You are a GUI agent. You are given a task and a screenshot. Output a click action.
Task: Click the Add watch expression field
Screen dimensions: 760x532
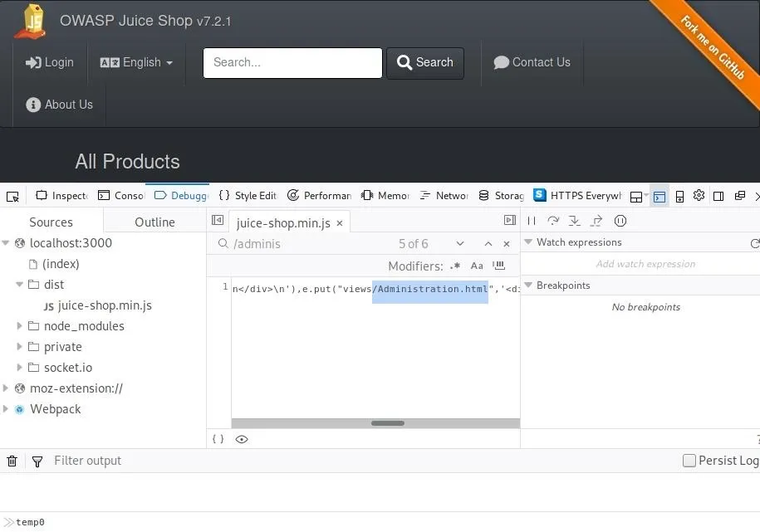[645, 264]
